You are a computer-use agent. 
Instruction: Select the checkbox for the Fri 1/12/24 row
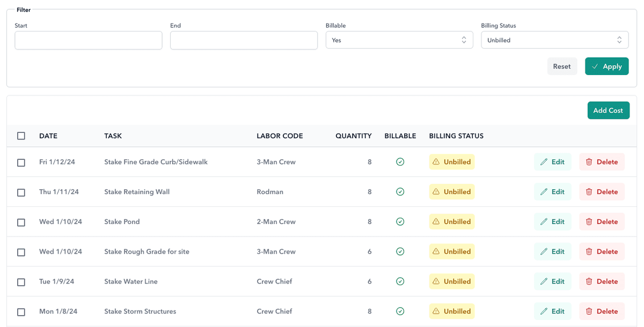coord(21,161)
